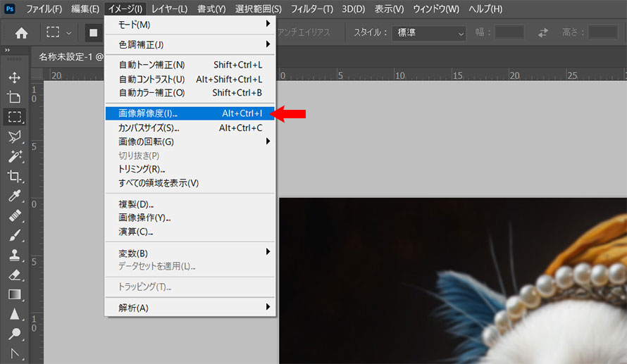The image size is (627, 364).
Task: Select the Dodge tool
Action: point(15,333)
